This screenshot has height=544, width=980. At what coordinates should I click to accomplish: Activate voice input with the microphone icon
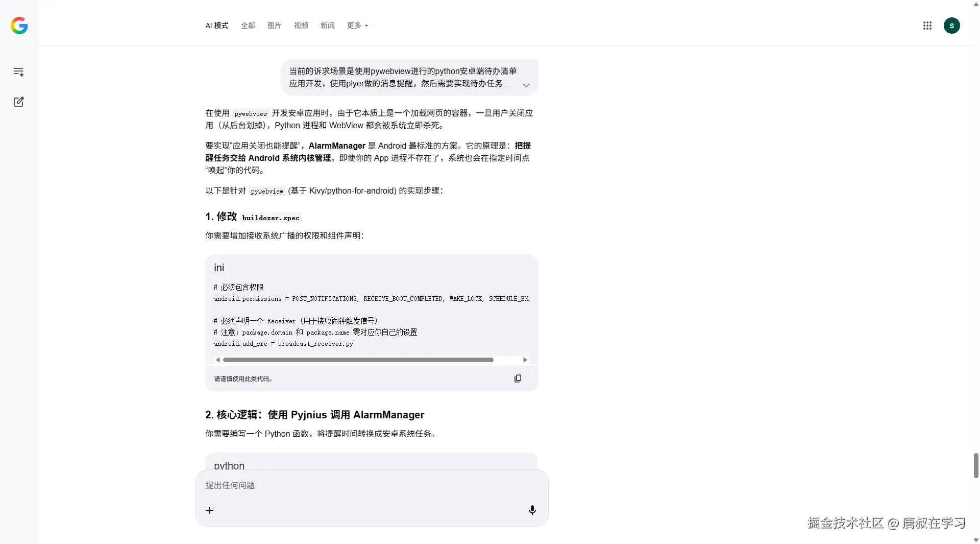pos(532,510)
